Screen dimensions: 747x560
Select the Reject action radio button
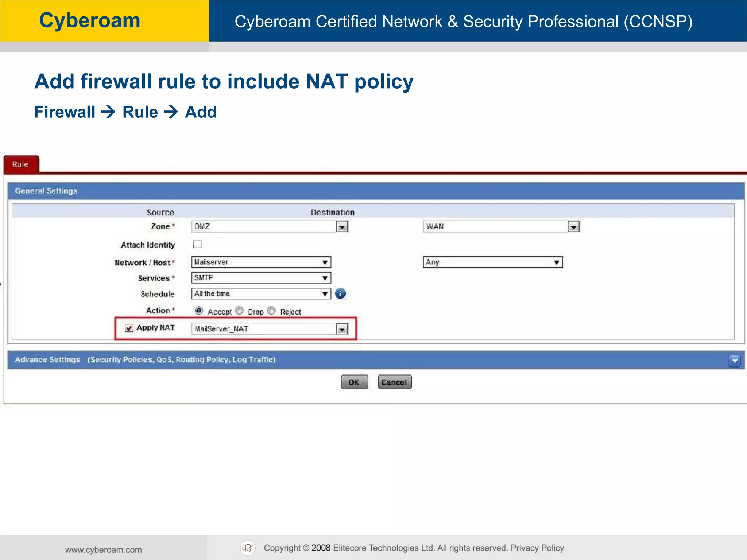pyautogui.click(x=271, y=311)
